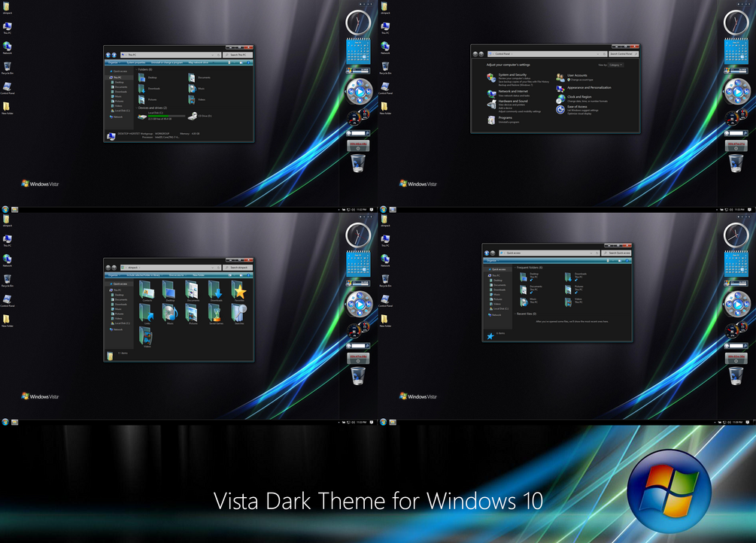Click New folder in skinpack window toolbar
The height and width of the screenshot is (543, 756).
tap(199, 275)
